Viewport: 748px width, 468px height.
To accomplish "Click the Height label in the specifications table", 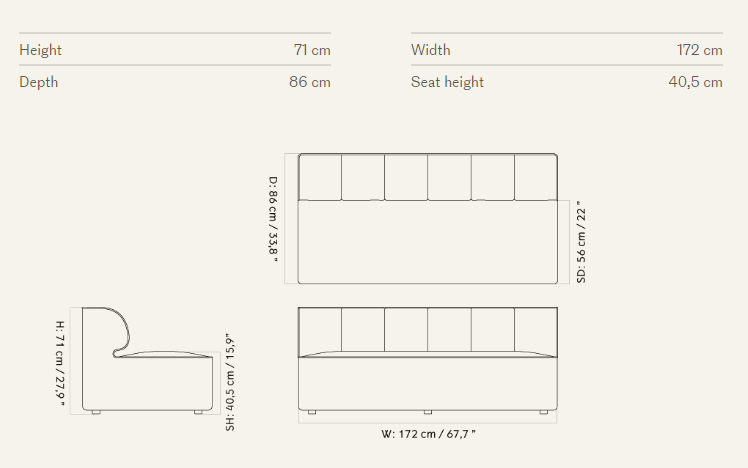I will (x=40, y=50).
